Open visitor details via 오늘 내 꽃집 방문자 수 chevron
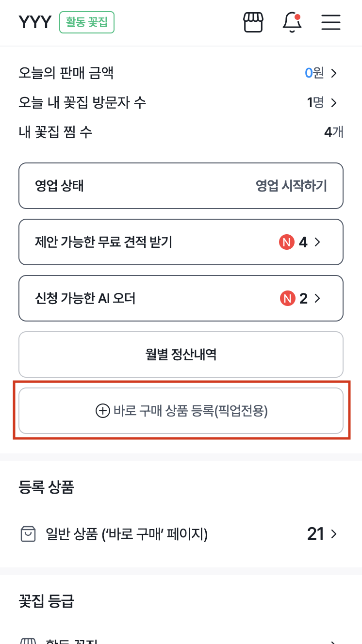 (x=334, y=103)
